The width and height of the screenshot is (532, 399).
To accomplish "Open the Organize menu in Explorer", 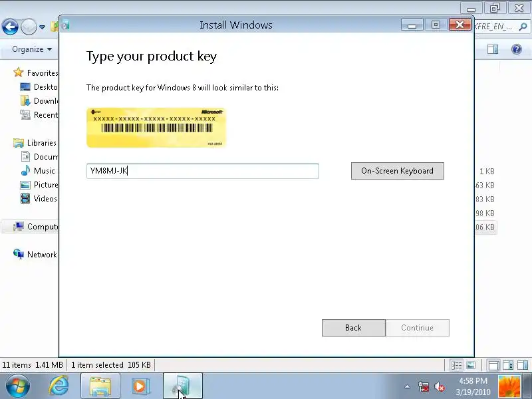I will [x=32, y=49].
